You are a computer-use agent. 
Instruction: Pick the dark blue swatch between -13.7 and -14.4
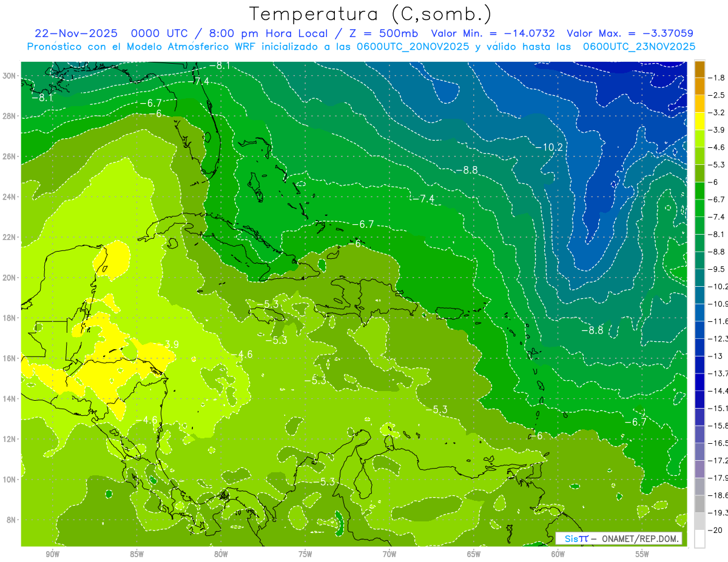[699, 382]
